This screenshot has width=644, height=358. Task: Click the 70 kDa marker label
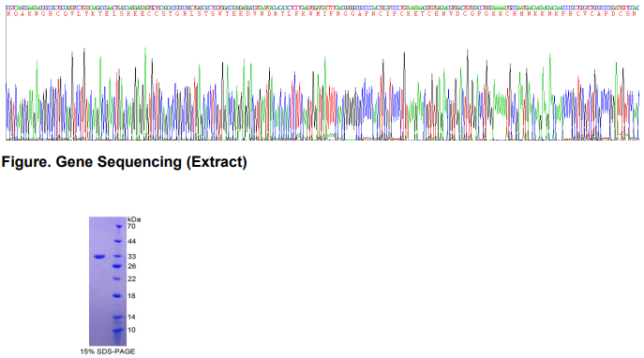131,227
